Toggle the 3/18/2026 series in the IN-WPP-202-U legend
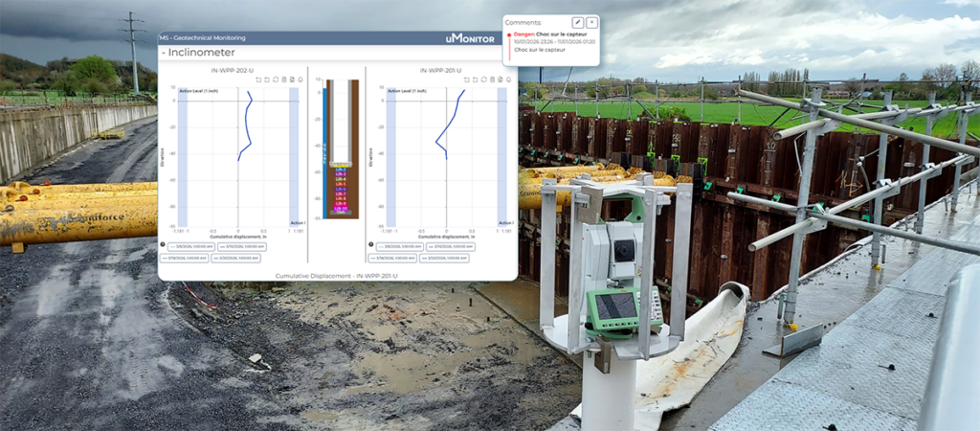 [x=184, y=258]
